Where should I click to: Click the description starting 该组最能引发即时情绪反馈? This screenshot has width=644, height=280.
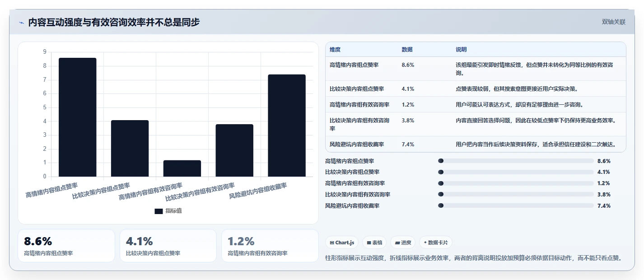(534, 69)
